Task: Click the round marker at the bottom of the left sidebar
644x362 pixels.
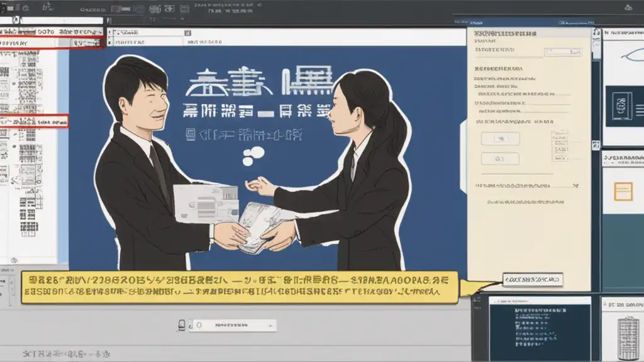Action: tap(14, 260)
